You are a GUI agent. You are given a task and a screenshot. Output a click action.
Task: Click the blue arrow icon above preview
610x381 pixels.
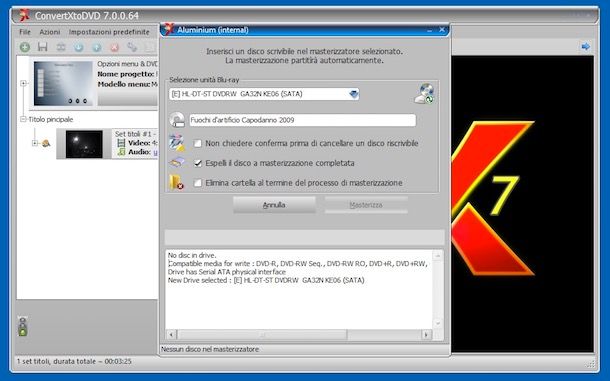pyautogui.click(x=585, y=47)
